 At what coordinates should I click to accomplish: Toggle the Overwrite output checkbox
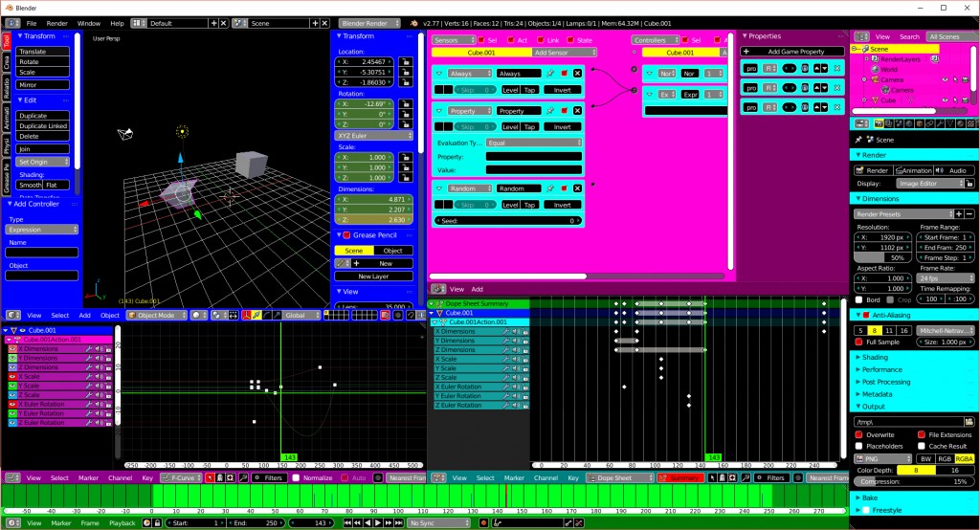pyautogui.click(x=858, y=434)
